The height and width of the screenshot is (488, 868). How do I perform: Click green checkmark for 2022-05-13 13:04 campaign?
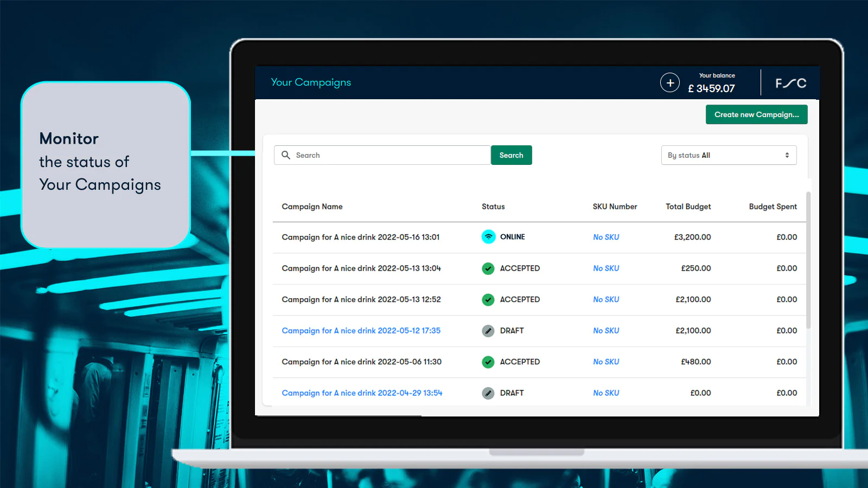[488, 268]
